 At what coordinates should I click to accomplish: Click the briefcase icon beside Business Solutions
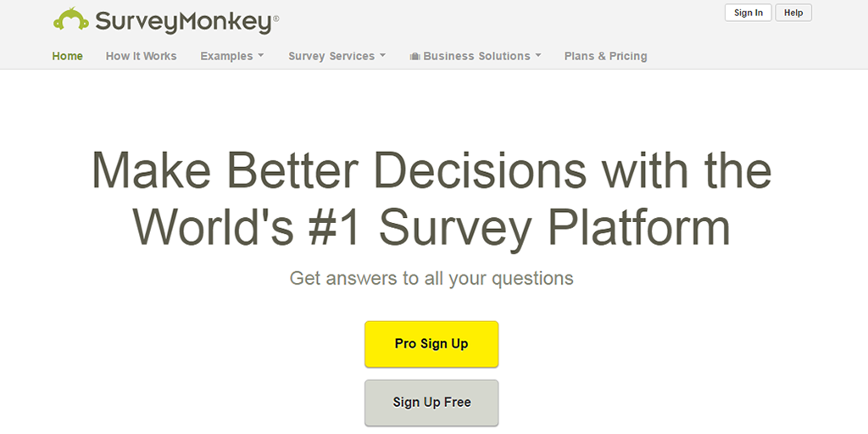click(415, 57)
